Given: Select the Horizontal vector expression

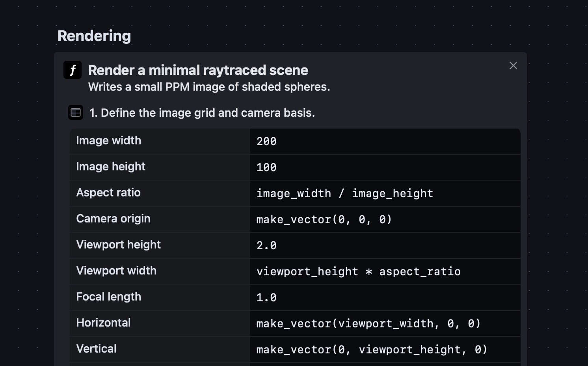Looking at the screenshot, I should coord(368,323).
